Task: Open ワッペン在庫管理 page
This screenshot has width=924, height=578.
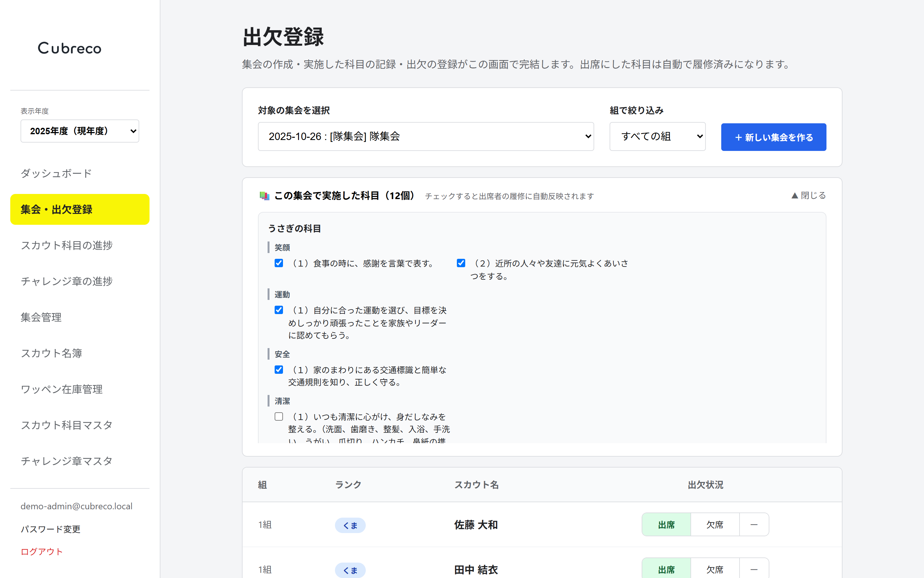Action: pyautogui.click(x=80, y=389)
